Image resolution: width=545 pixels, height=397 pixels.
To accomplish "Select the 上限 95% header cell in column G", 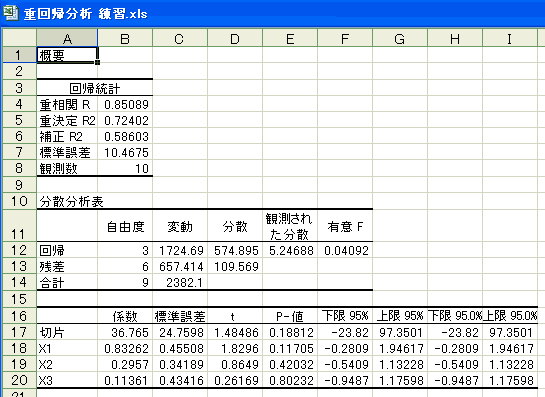I will pos(400,316).
